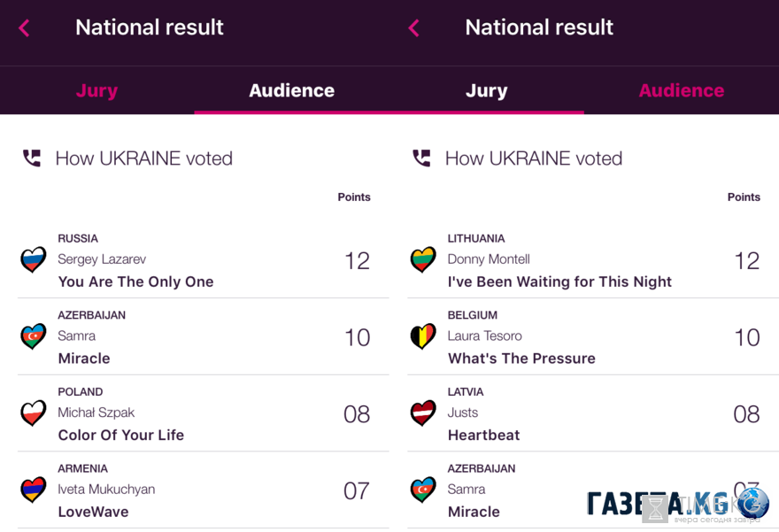Tap the Belgium flag heart icon
This screenshot has width=779, height=532.
click(x=423, y=336)
